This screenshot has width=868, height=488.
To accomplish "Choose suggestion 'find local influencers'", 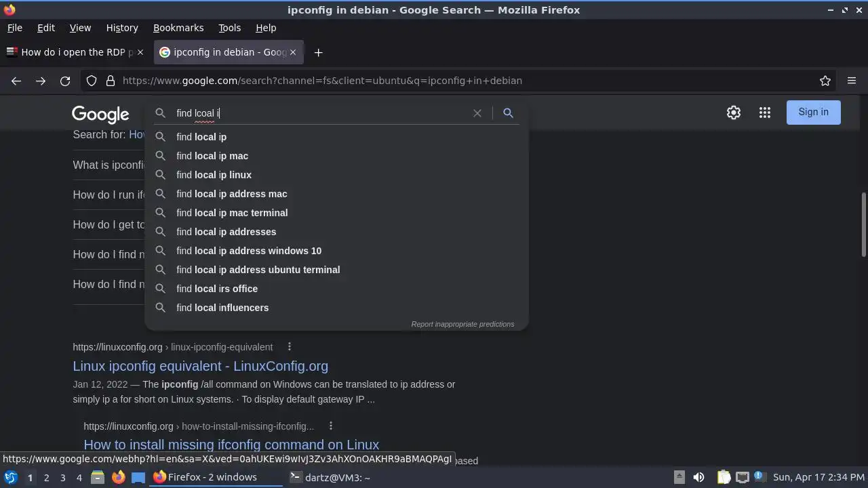I will [x=336, y=308].
